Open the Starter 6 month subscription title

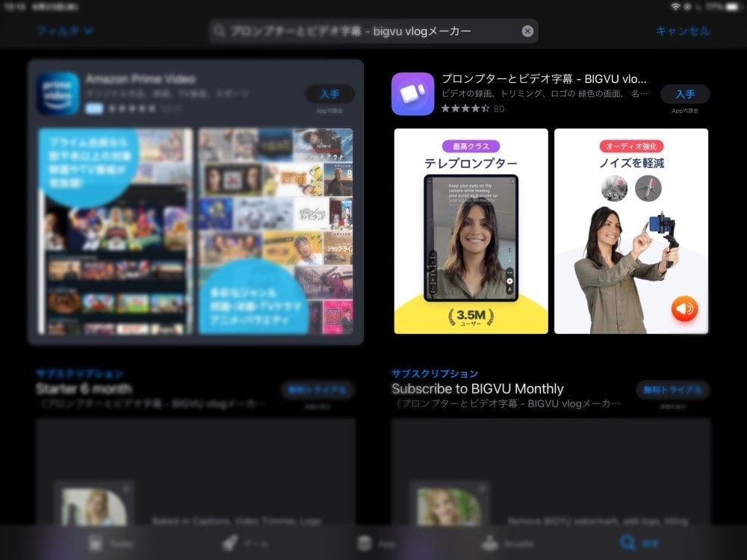(x=84, y=389)
